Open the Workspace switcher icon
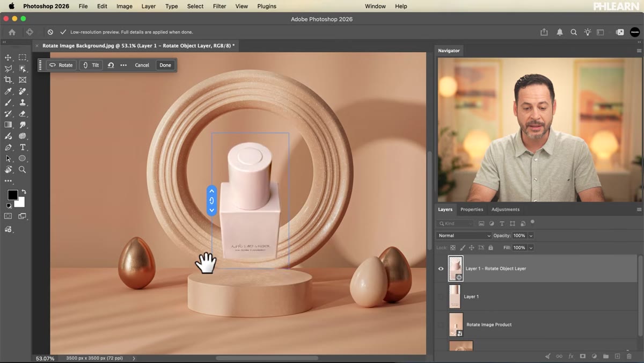Viewport: 644px width, 363px height. point(601,32)
